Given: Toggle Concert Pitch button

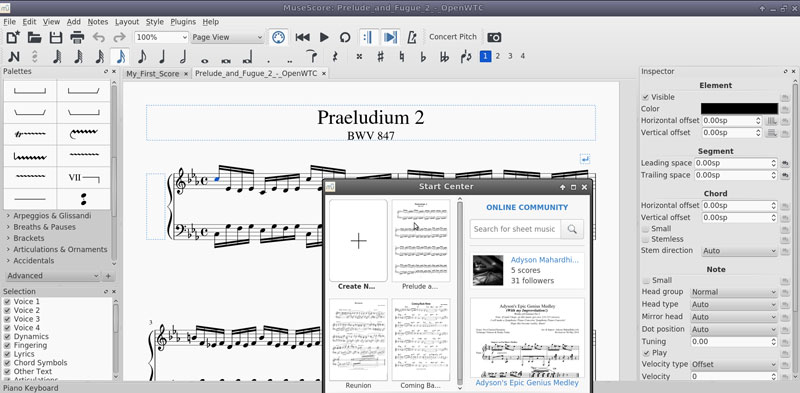Looking at the screenshot, I should click(x=453, y=37).
